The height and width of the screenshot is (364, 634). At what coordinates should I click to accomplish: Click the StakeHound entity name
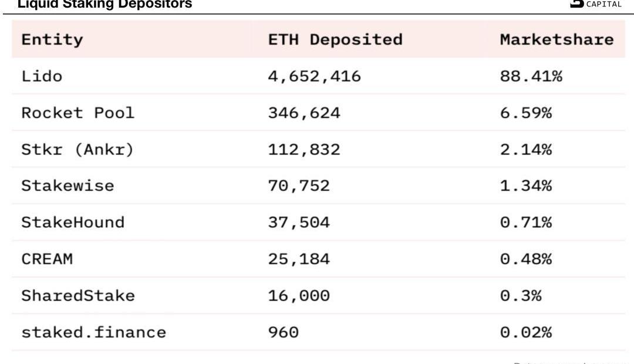pos(73,223)
